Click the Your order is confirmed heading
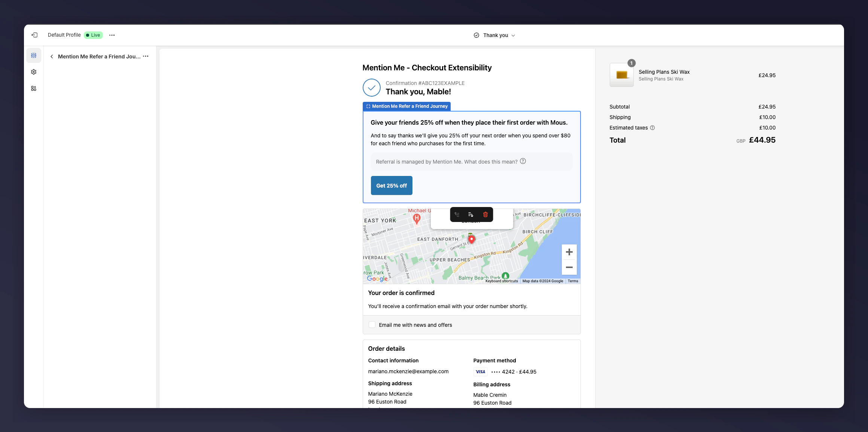Image resolution: width=868 pixels, height=432 pixels. (x=401, y=293)
